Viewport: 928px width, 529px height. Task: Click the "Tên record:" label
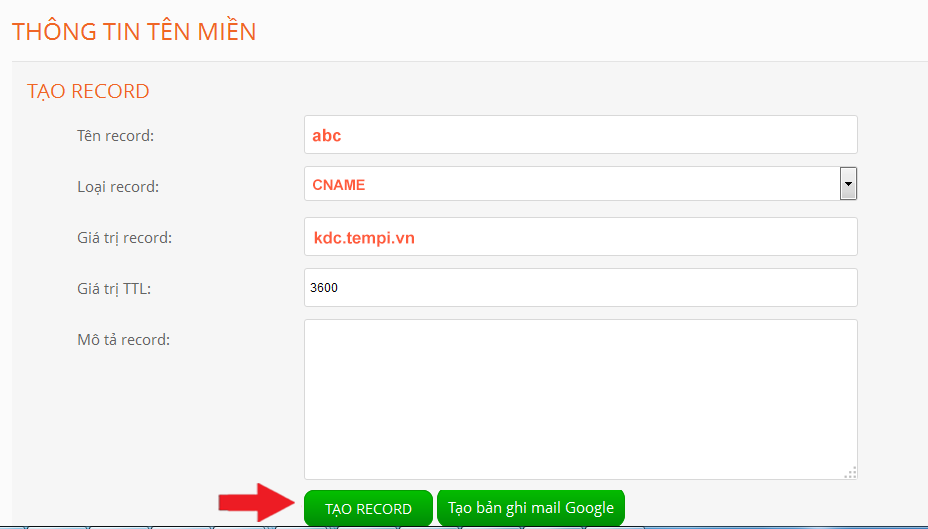click(115, 135)
